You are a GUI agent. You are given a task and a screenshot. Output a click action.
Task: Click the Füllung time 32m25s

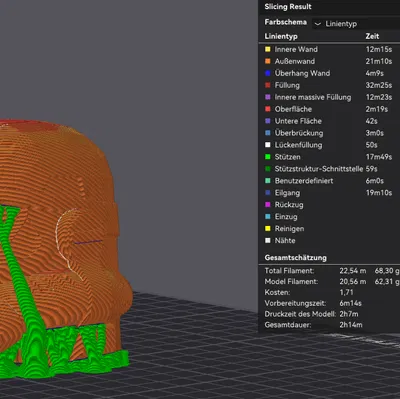[378, 85]
